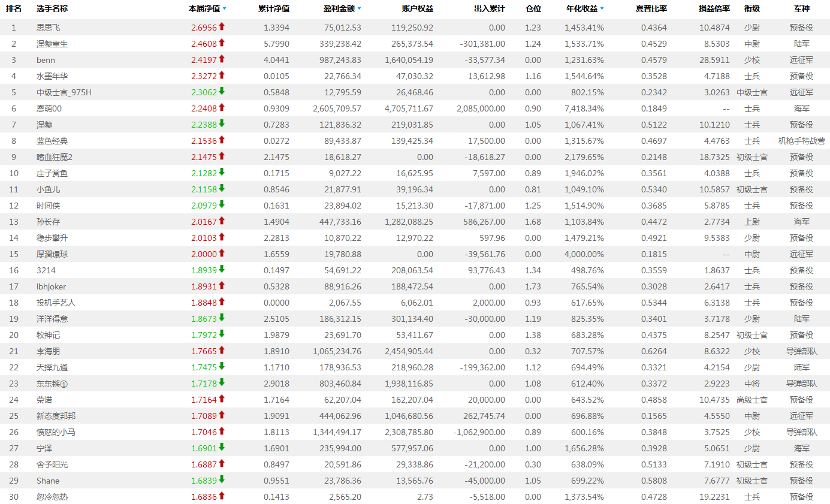
Task: Select player name 投机手艺人
Action: [x=56, y=303]
